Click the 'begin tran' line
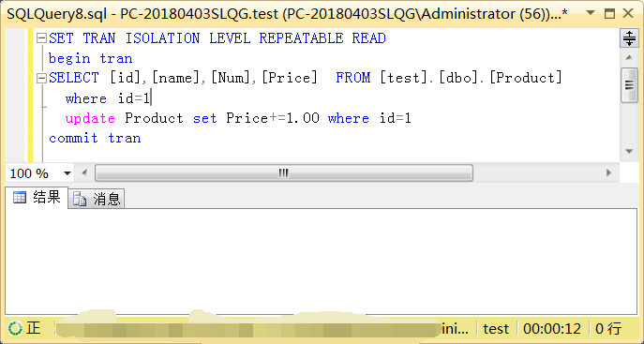 90,58
